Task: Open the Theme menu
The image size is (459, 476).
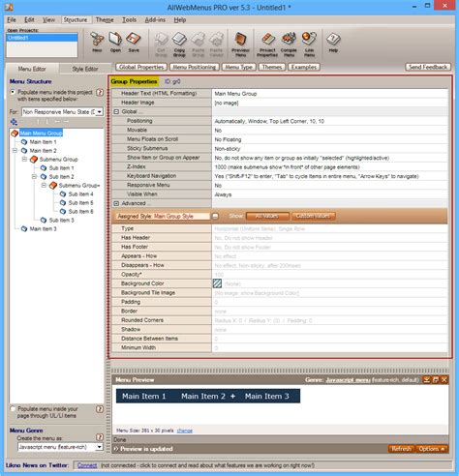Action: pyautogui.click(x=105, y=20)
